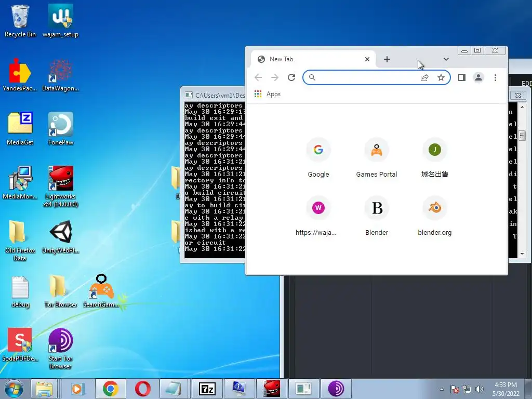532x399 pixels.
Task: Select the Old Firefox Data folder
Action: [20, 240]
